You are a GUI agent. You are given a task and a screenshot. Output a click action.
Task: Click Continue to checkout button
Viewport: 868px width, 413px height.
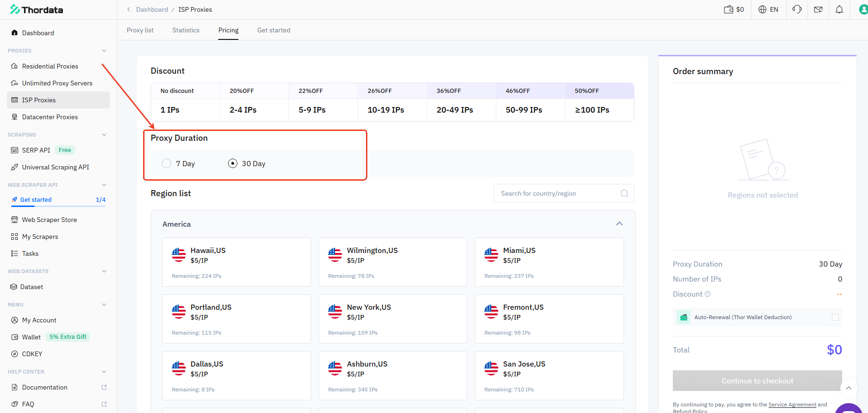pyautogui.click(x=757, y=381)
